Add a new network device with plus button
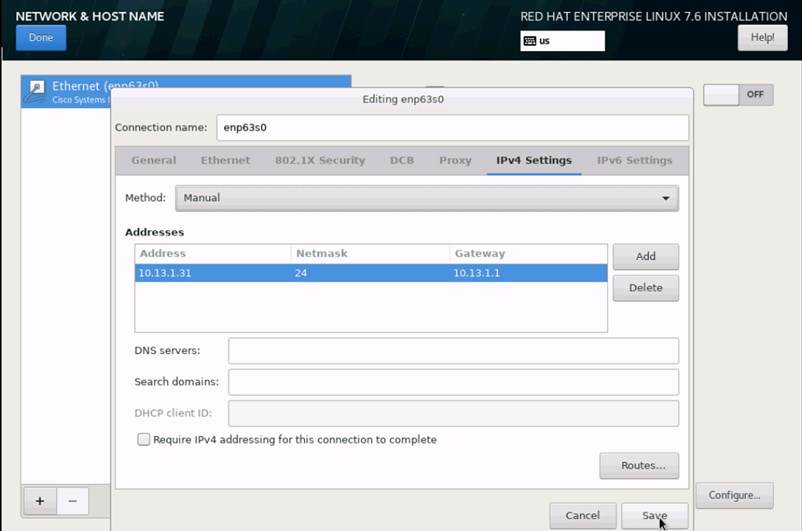Image resolution: width=802 pixels, height=531 pixels. pyautogui.click(x=40, y=501)
